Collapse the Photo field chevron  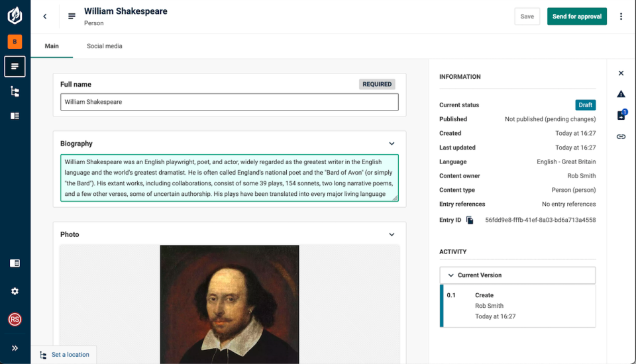pyautogui.click(x=392, y=234)
